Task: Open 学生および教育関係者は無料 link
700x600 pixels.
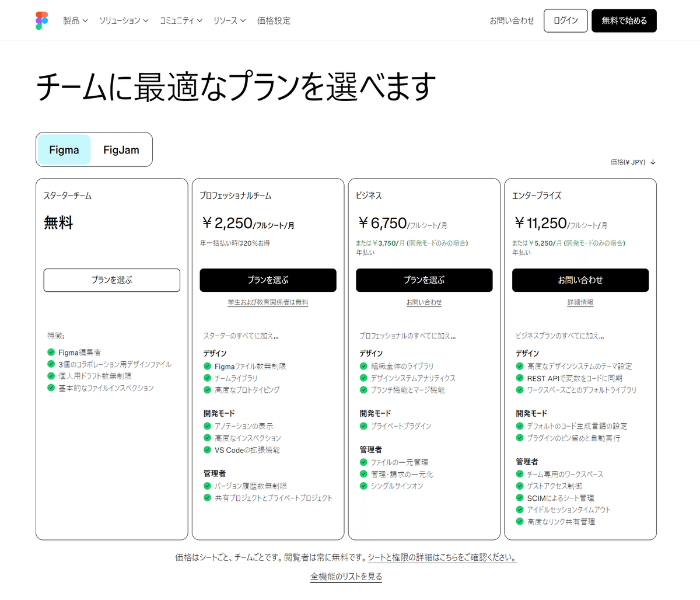Action: point(268,302)
